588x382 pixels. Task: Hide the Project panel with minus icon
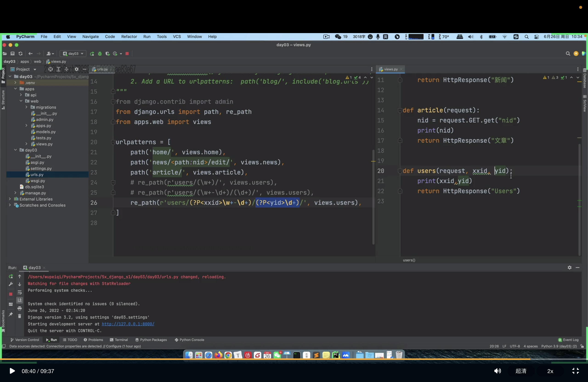click(84, 69)
